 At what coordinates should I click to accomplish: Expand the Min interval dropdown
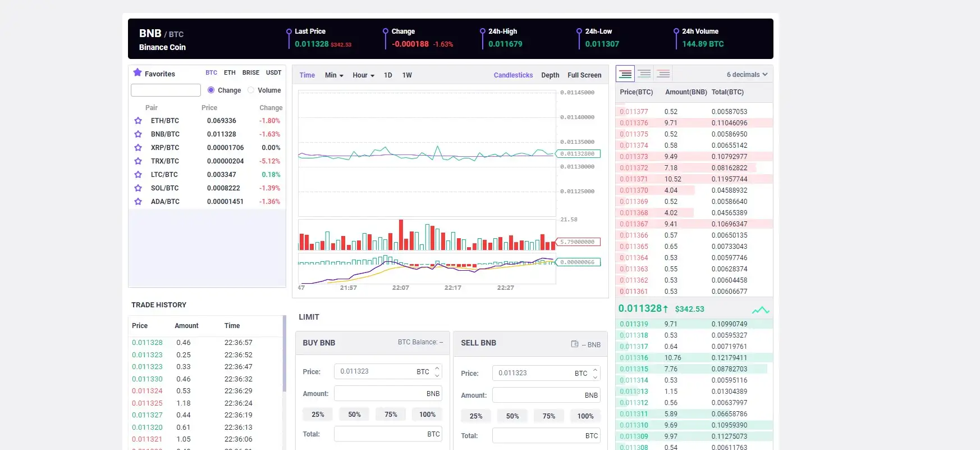coord(334,75)
